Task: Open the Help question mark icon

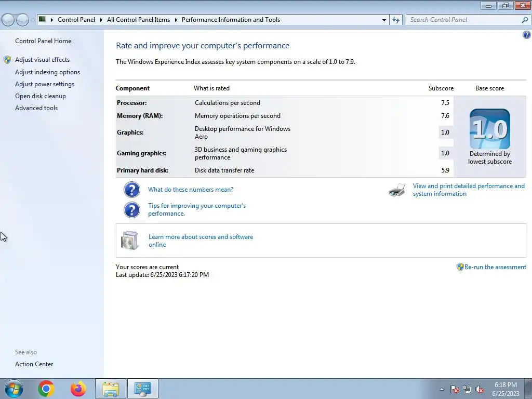Action: tap(527, 35)
